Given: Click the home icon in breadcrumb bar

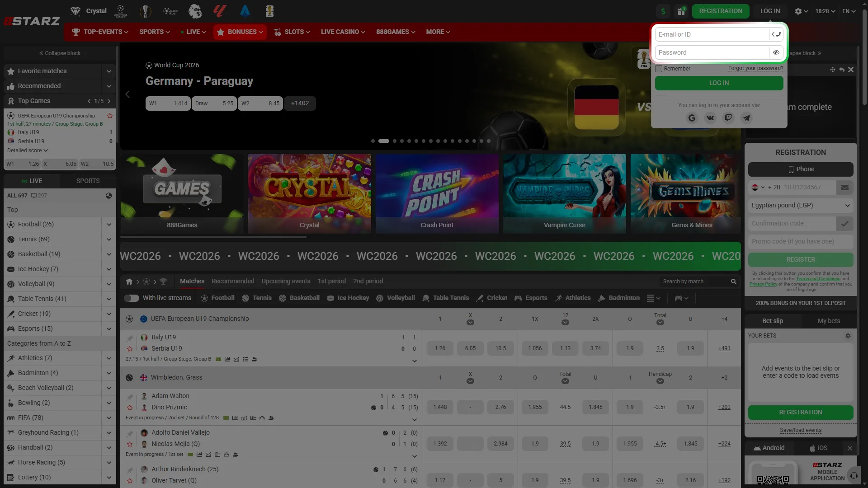Looking at the screenshot, I should [129, 282].
